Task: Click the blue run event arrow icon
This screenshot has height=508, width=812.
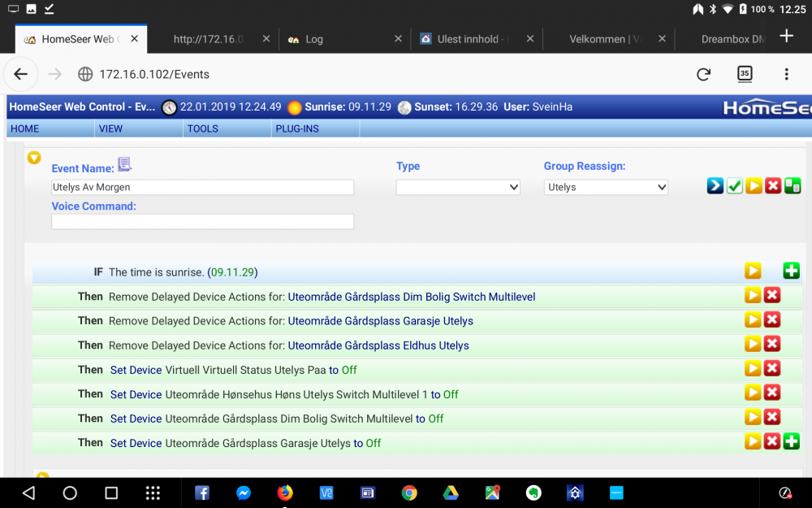Action: (715, 186)
